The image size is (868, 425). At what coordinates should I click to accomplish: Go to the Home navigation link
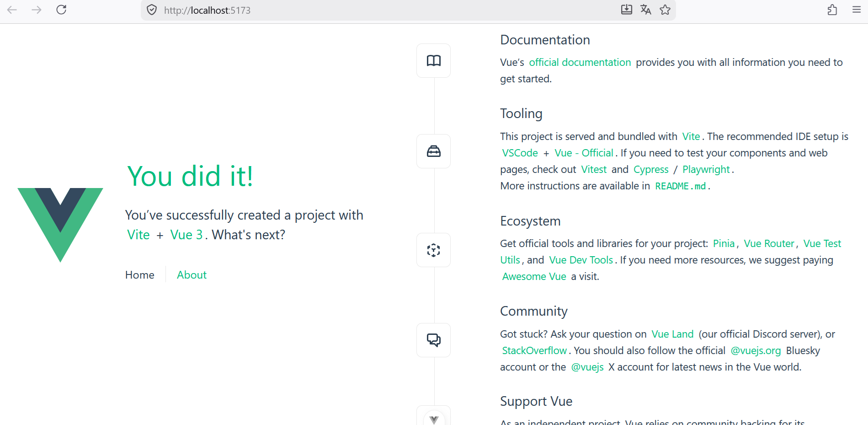coord(140,275)
